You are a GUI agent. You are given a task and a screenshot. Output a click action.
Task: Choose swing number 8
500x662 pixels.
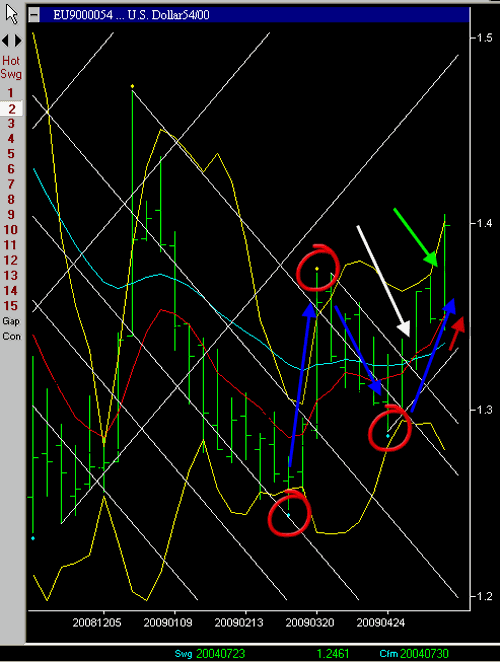(11, 199)
